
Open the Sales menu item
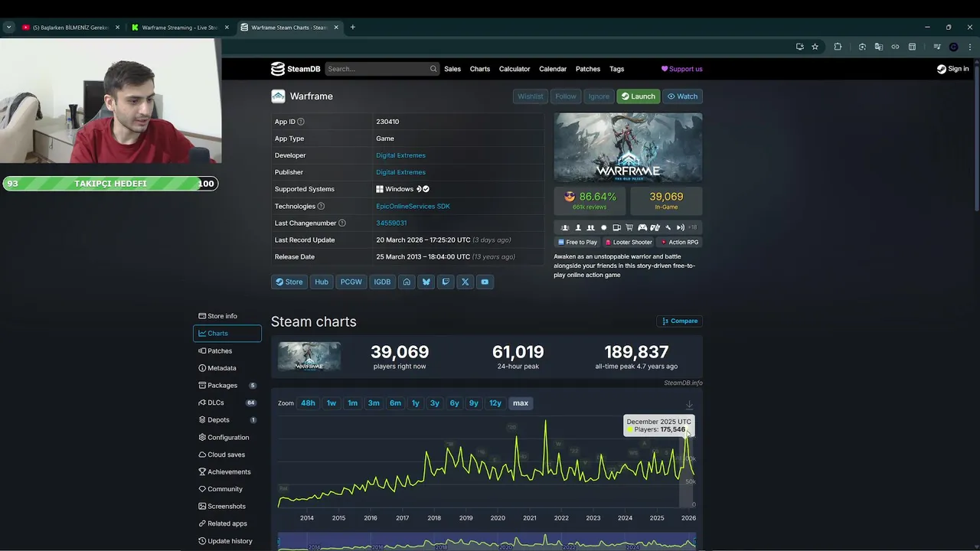click(452, 69)
